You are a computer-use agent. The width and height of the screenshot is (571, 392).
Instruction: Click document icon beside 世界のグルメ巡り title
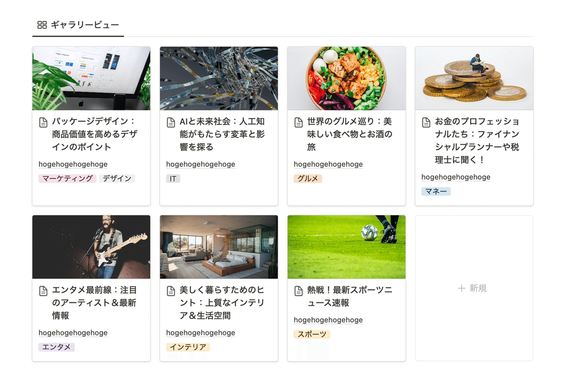299,123
